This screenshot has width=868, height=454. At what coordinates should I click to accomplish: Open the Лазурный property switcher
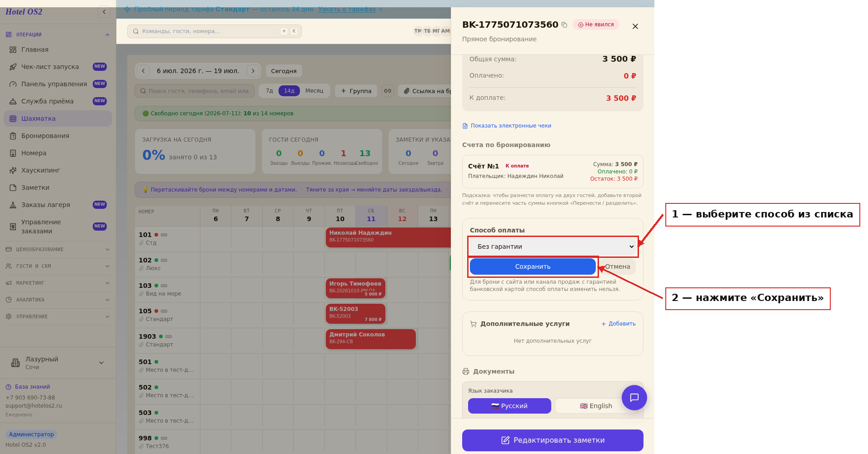(x=58, y=363)
